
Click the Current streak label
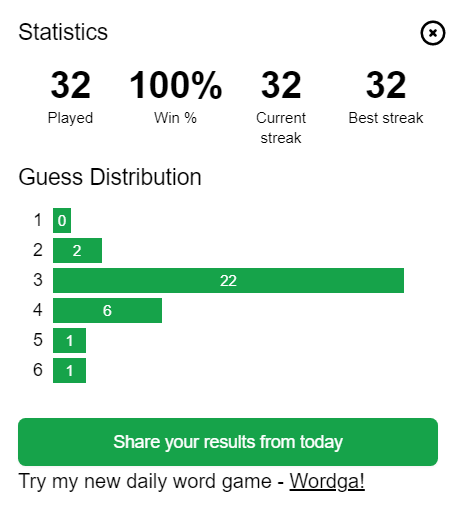pyautogui.click(x=281, y=128)
